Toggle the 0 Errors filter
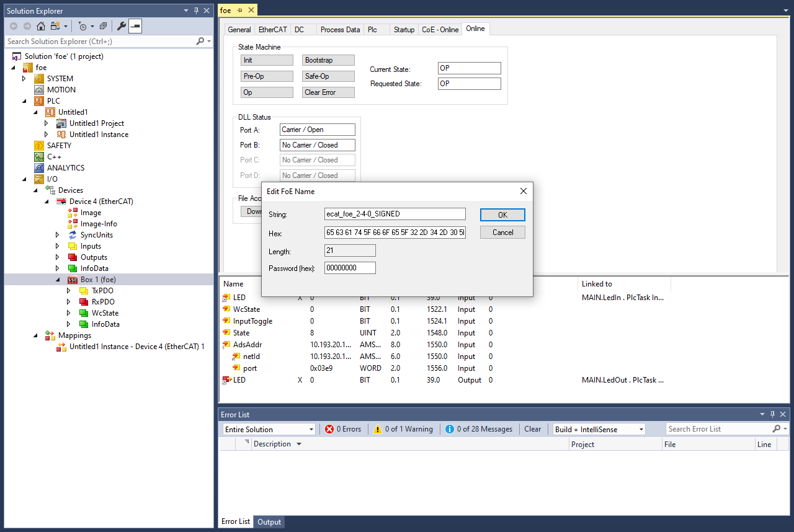This screenshot has height=532, width=794. pos(343,429)
